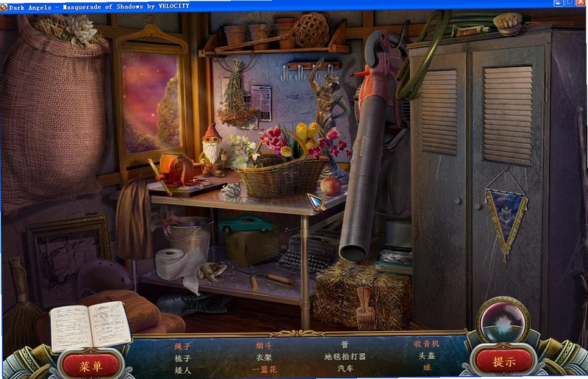This screenshot has height=379, width=588.
Task: Click the old typewriter under the table
Action: [x=307, y=252]
